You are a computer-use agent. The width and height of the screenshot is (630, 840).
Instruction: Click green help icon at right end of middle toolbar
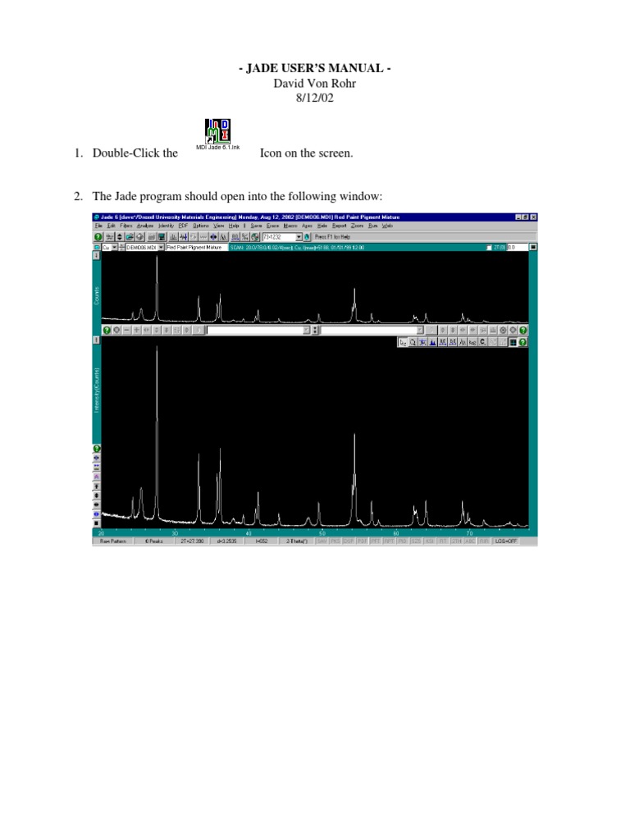(x=523, y=330)
